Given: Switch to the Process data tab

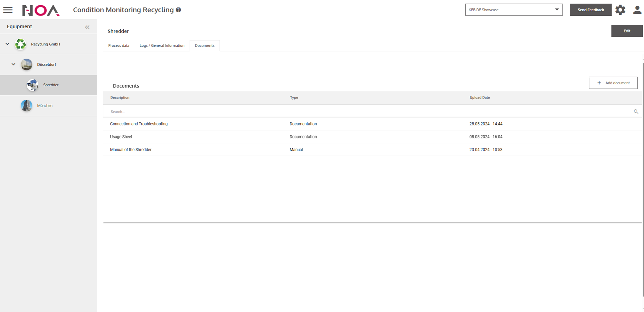Looking at the screenshot, I should [118, 46].
